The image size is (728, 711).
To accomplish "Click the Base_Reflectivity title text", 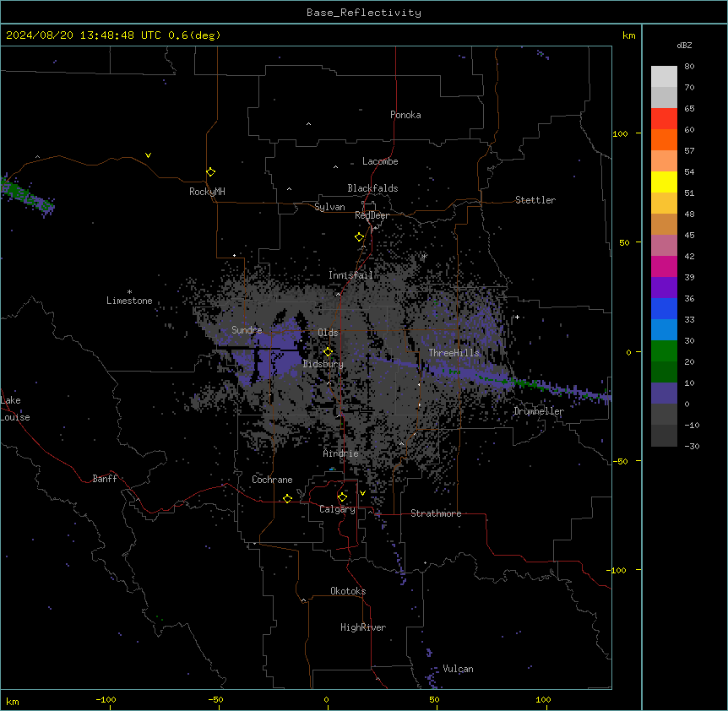I will pos(364,13).
